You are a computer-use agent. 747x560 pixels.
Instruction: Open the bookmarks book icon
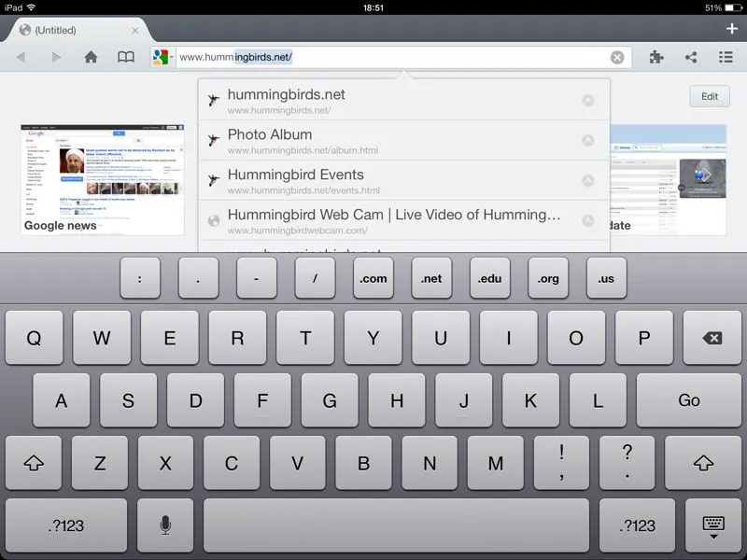125,57
